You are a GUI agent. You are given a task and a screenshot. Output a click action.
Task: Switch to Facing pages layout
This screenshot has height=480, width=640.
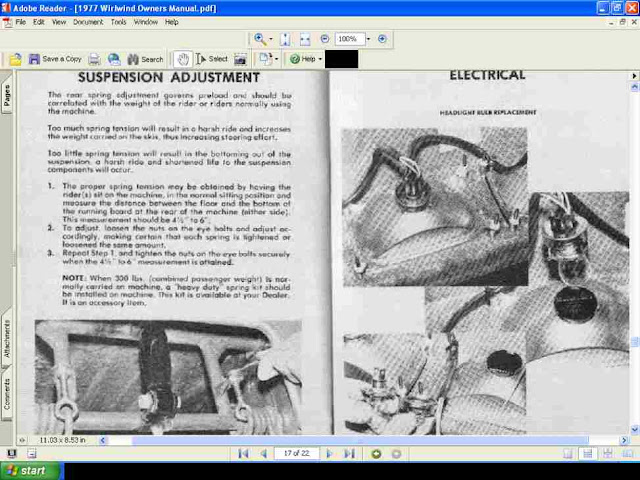pos(628,453)
